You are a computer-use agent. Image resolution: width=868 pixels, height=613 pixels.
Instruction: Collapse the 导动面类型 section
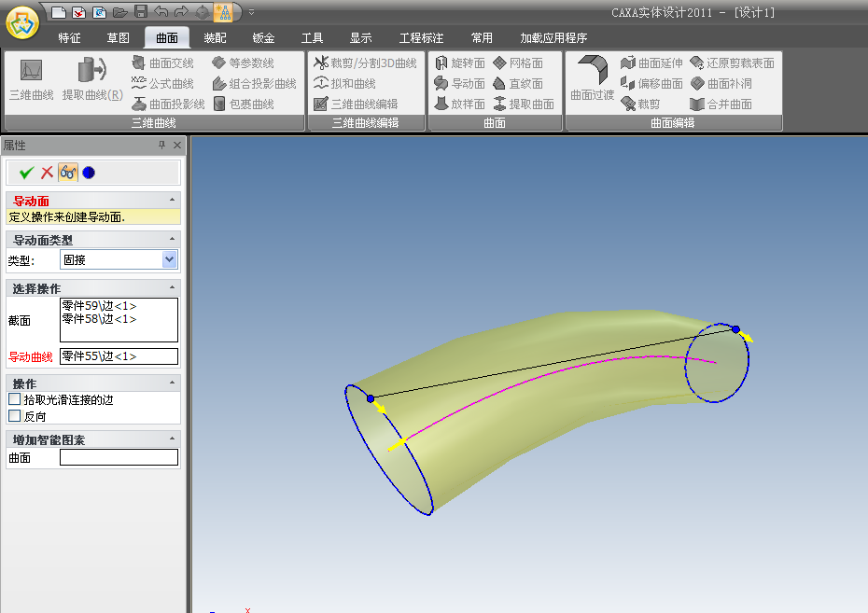point(172,239)
